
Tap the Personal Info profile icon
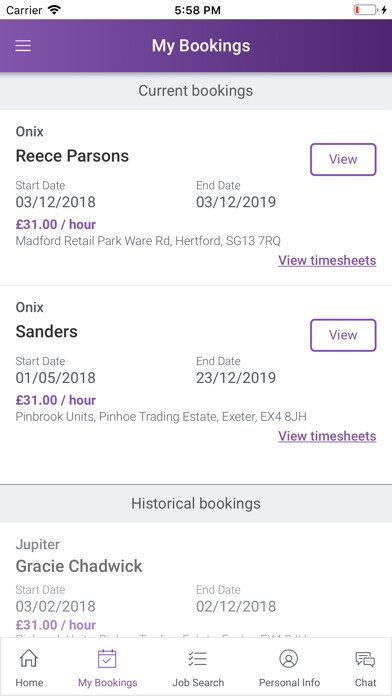289,659
